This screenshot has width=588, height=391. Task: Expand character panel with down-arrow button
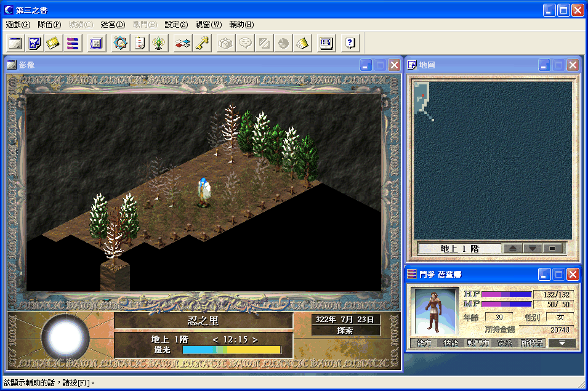coord(562,343)
